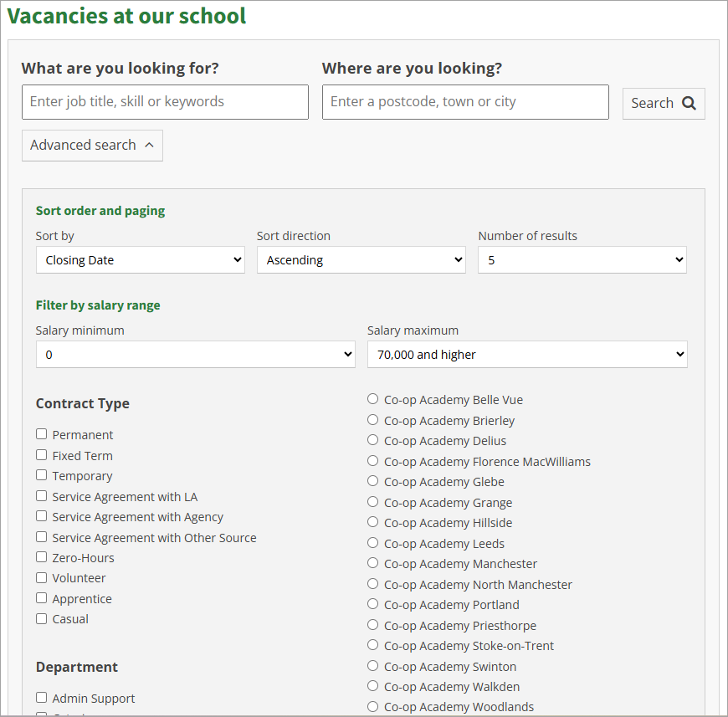Click the job title keywords input field

point(165,102)
